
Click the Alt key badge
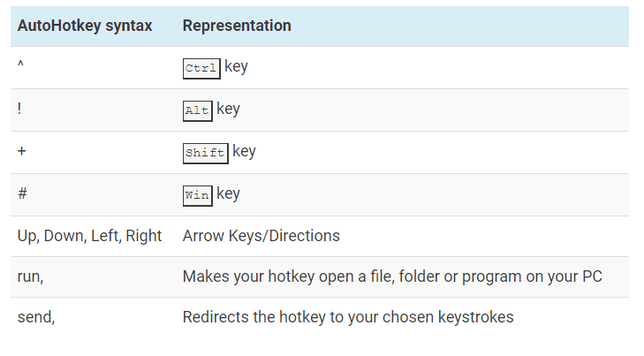click(198, 110)
